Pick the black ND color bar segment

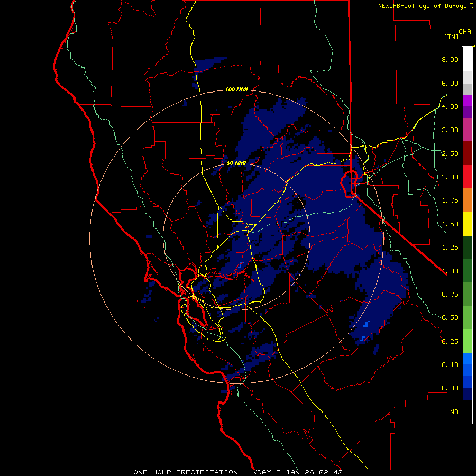point(467,411)
